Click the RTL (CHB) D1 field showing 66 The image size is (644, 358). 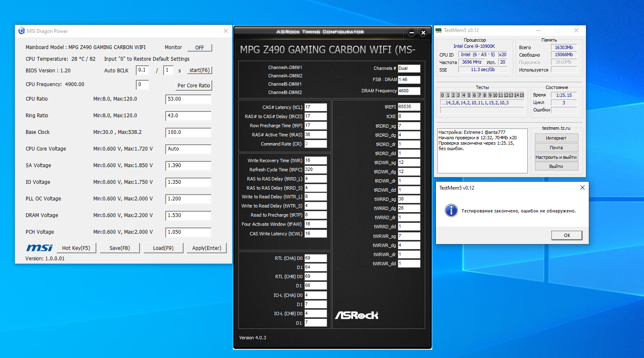(316, 286)
